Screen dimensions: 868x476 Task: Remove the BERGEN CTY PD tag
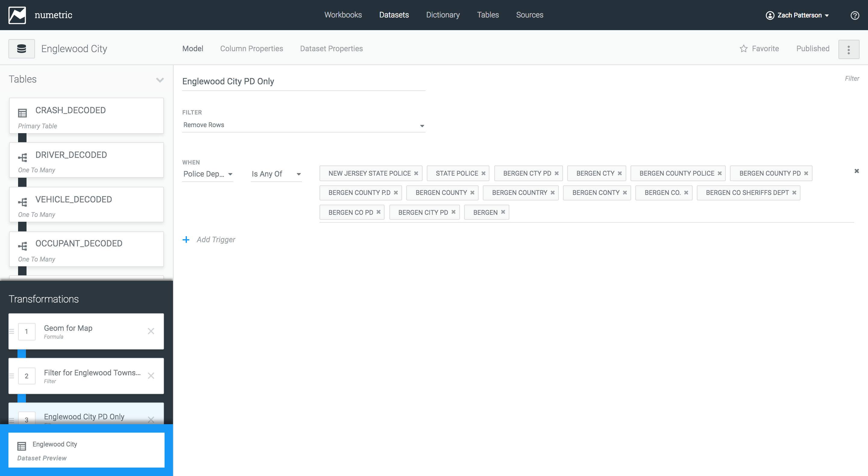point(557,173)
